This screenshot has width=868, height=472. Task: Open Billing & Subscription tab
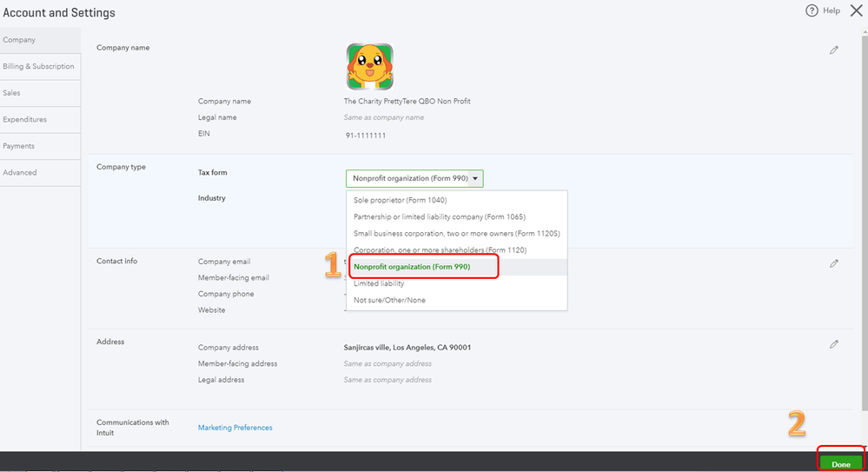click(x=40, y=66)
